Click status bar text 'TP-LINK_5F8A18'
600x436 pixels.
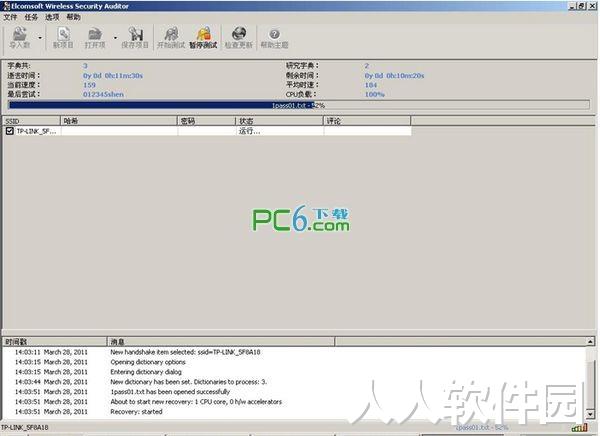24,428
